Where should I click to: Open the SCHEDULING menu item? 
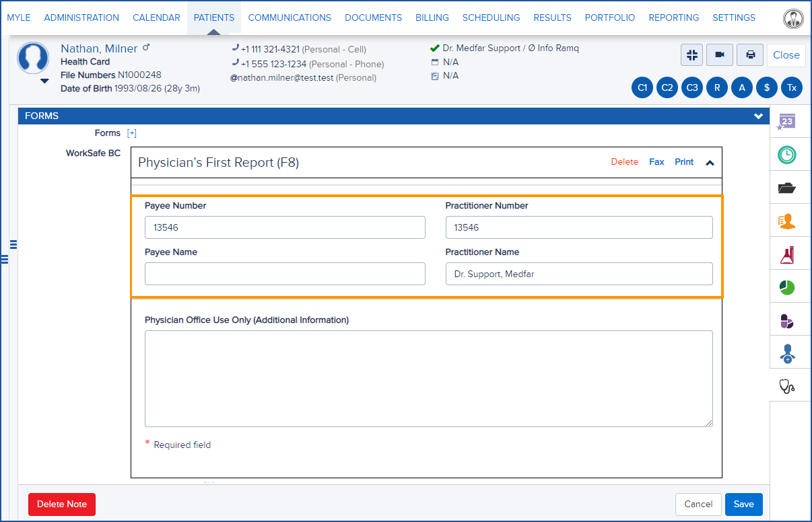(x=491, y=17)
